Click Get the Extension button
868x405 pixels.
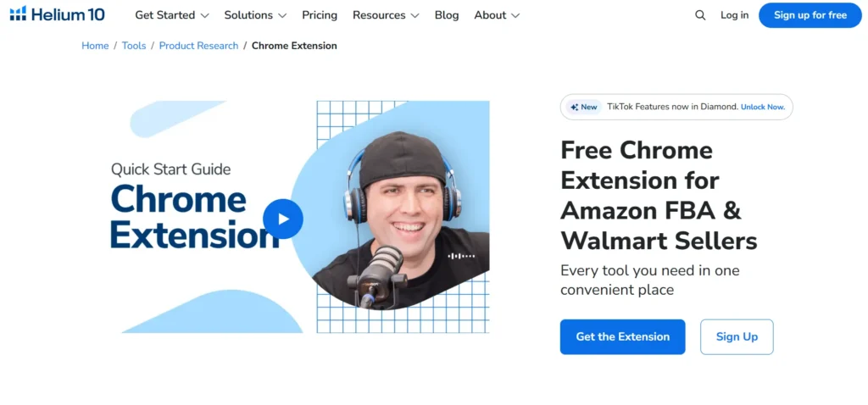click(622, 336)
